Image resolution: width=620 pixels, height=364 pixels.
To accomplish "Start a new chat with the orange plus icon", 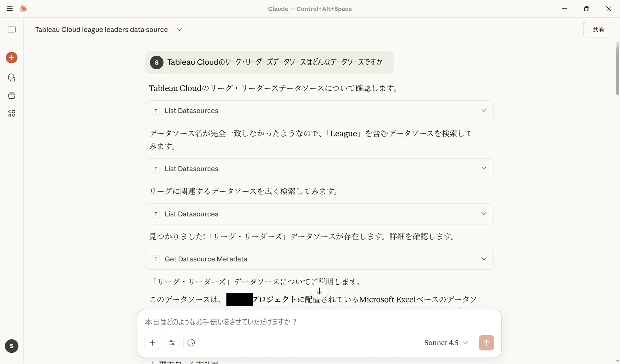I will pyautogui.click(x=12, y=58).
